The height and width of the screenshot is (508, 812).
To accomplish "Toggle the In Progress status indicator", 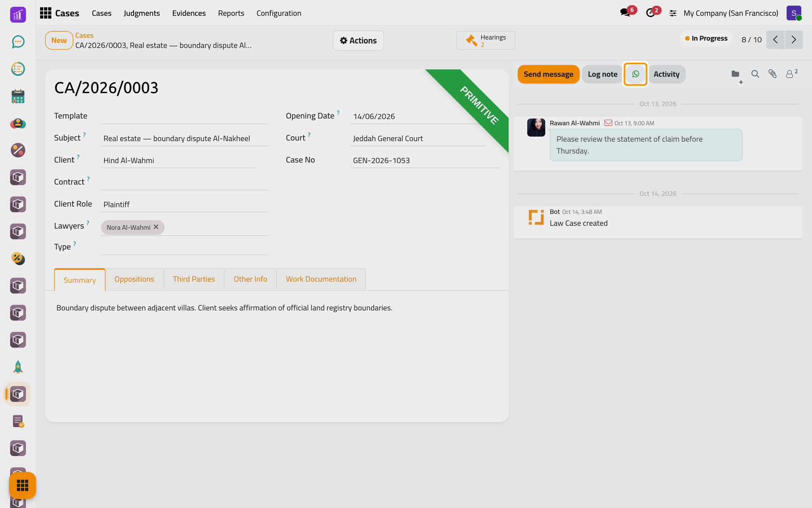I will point(706,39).
